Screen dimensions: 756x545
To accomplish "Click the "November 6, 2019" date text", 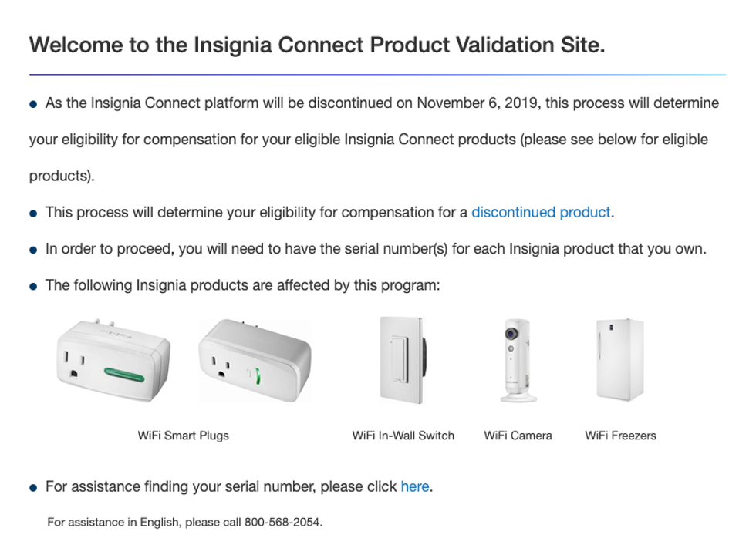I will pos(477,103).
